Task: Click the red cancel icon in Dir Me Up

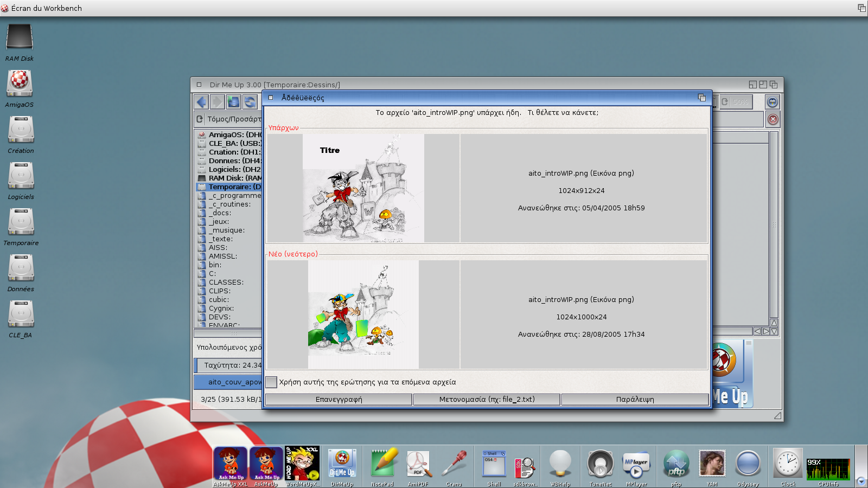Action: click(x=773, y=119)
